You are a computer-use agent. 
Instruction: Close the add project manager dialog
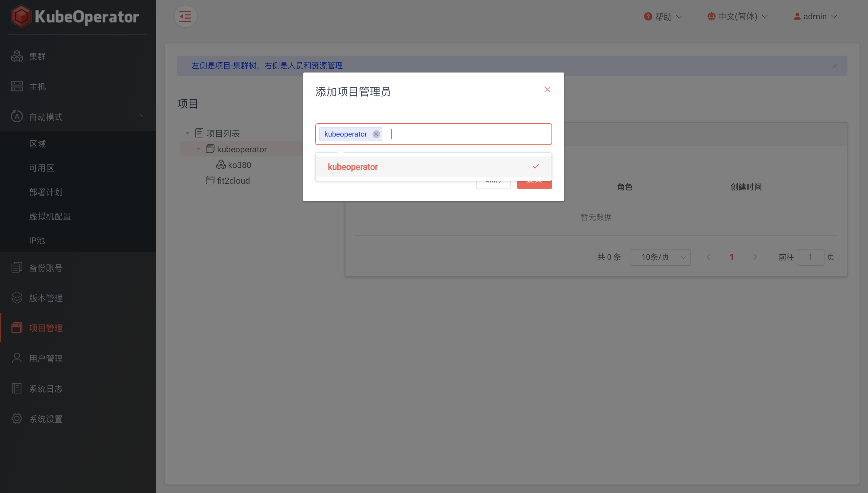click(x=547, y=89)
